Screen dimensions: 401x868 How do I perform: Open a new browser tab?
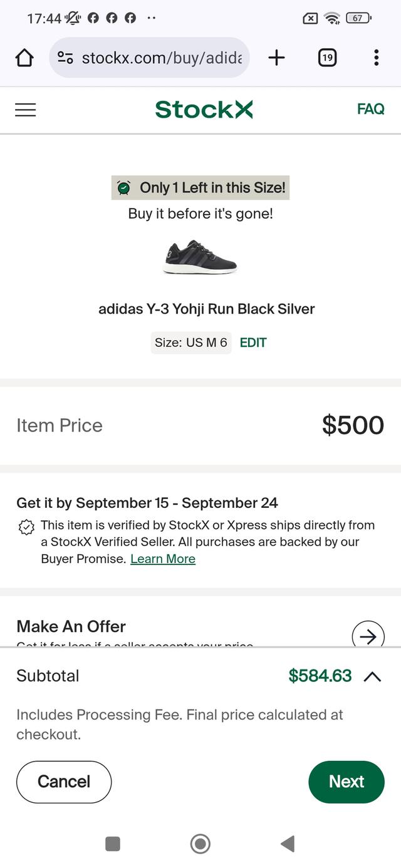(x=276, y=58)
